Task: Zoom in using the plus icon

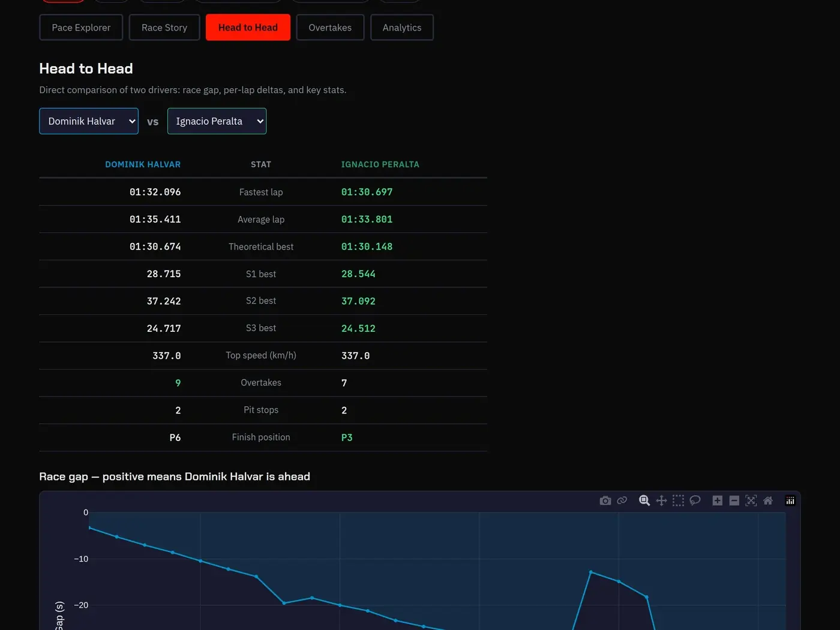Action: click(x=717, y=500)
